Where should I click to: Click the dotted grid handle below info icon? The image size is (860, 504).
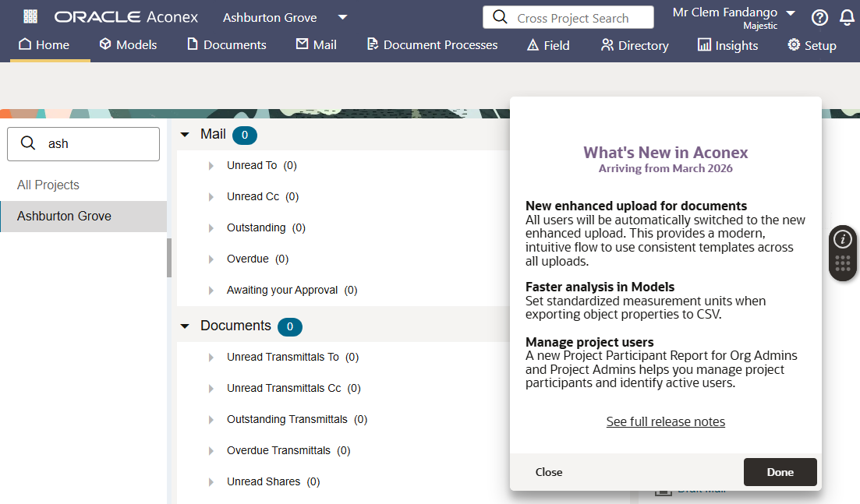click(x=842, y=264)
